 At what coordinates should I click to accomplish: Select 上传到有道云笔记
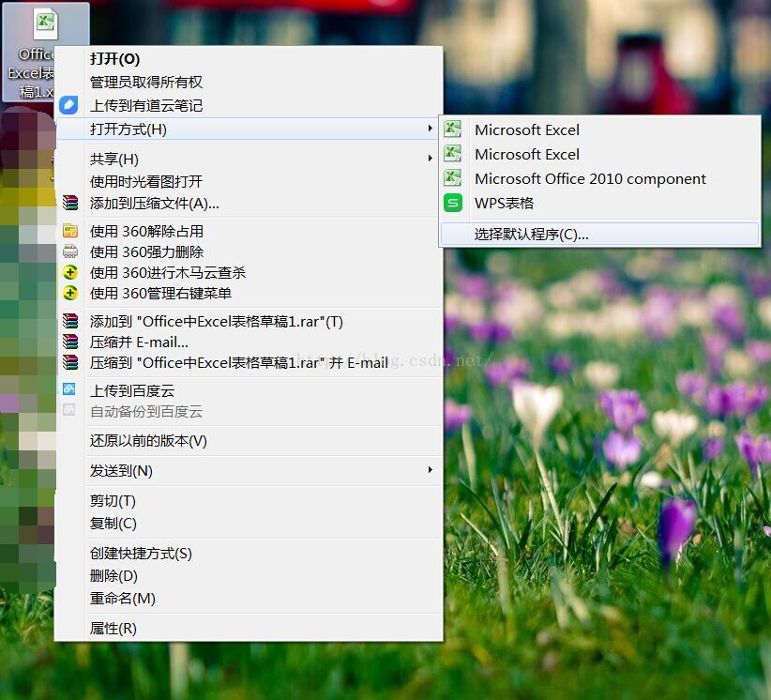pos(249,105)
